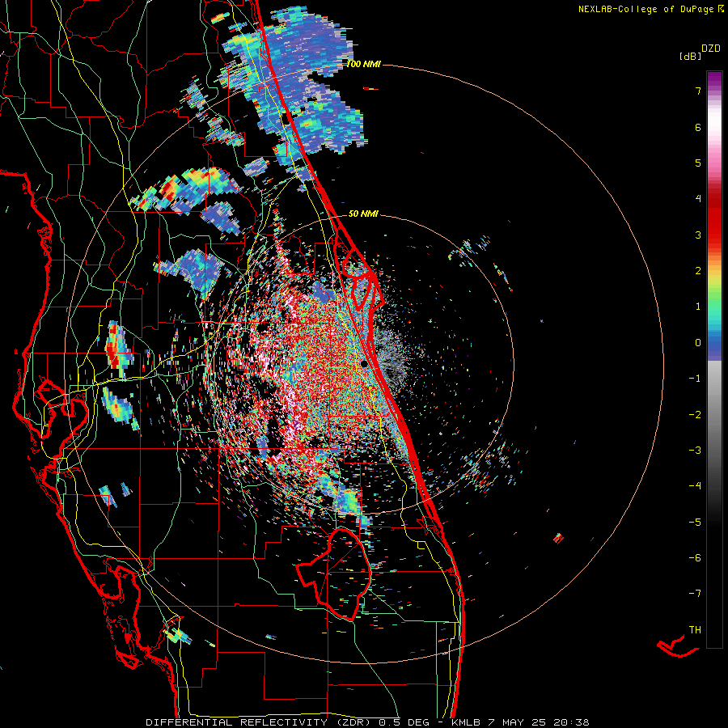Click the "100 NMI" range ring label
This screenshot has width=728, height=728.
363,64
